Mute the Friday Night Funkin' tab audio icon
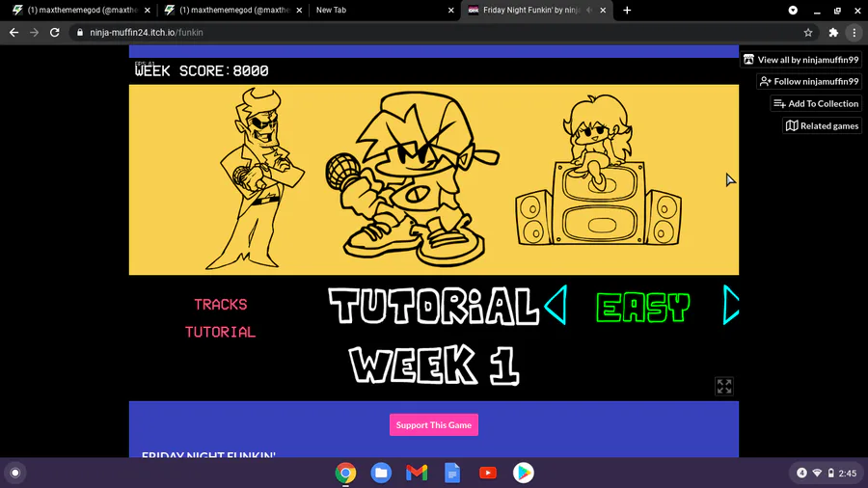Image resolution: width=868 pixels, height=488 pixels. 589,10
